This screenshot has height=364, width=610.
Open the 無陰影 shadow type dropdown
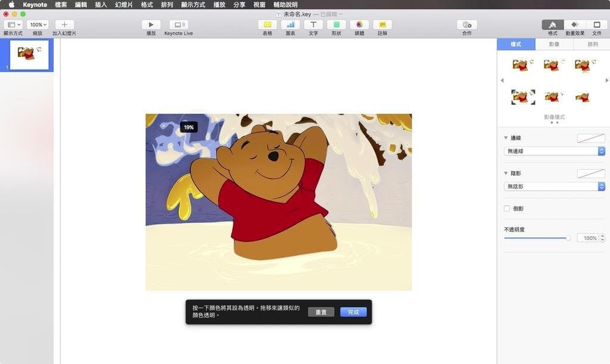555,186
